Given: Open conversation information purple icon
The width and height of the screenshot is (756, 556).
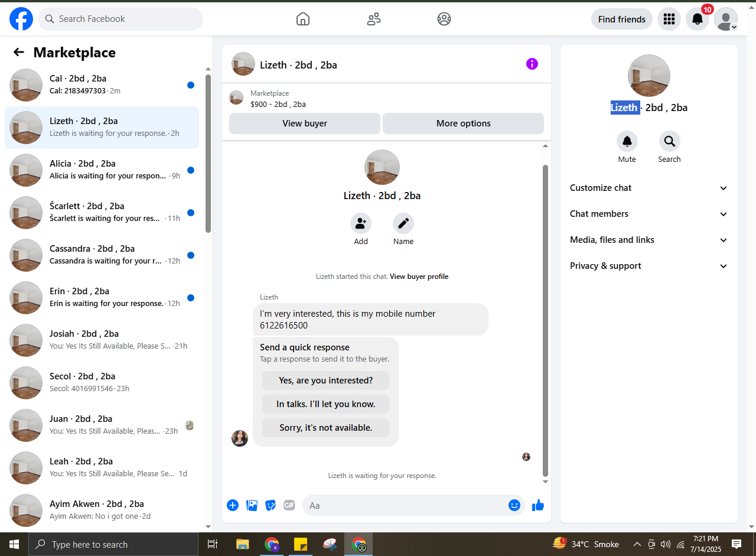Looking at the screenshot, I should (x=532, y=64).
